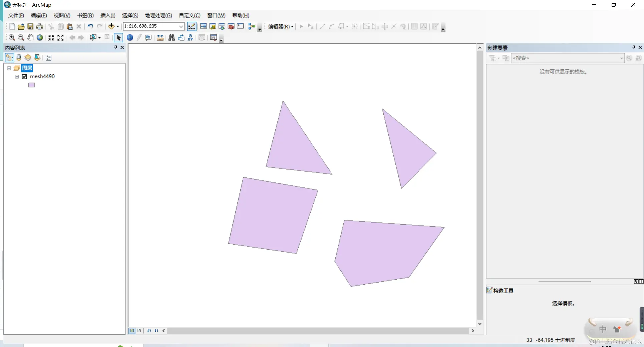Open the Python window icon
The height and width of the screenshot is (347, 644).
[240, 26]
